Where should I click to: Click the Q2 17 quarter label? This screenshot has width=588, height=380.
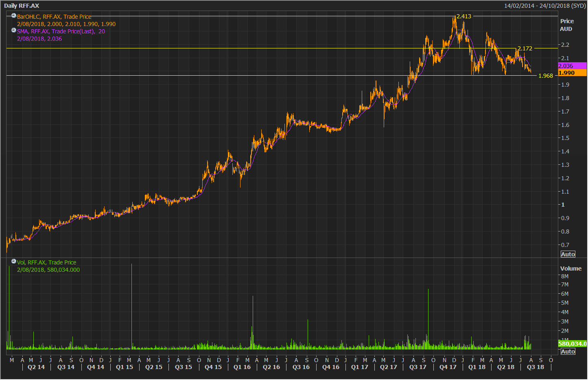(389, 367)
